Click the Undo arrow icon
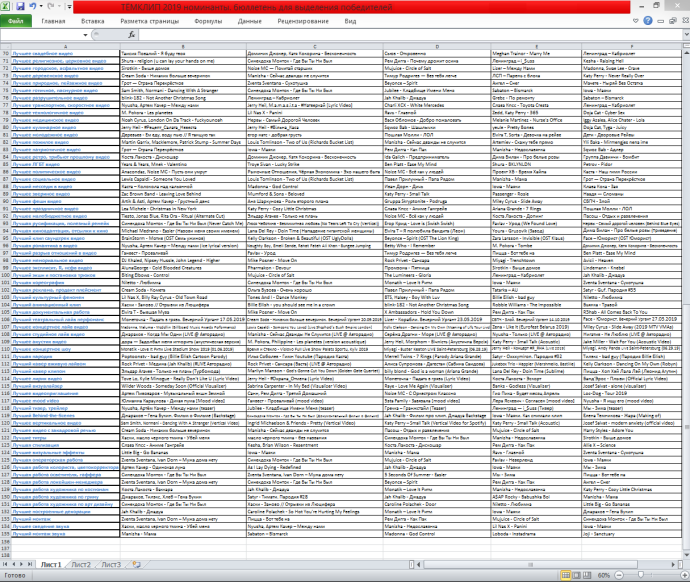The image size is (690, 582). point(33,6)
